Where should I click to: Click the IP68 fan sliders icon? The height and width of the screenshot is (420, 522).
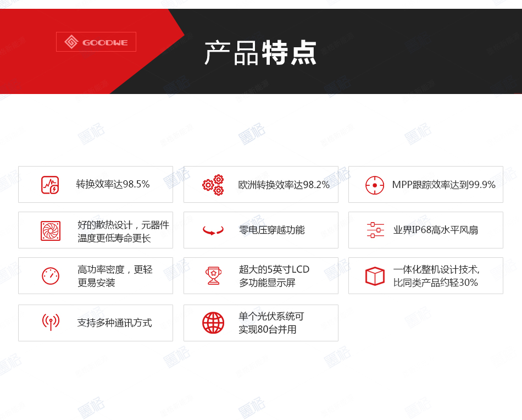click(375, 230)
